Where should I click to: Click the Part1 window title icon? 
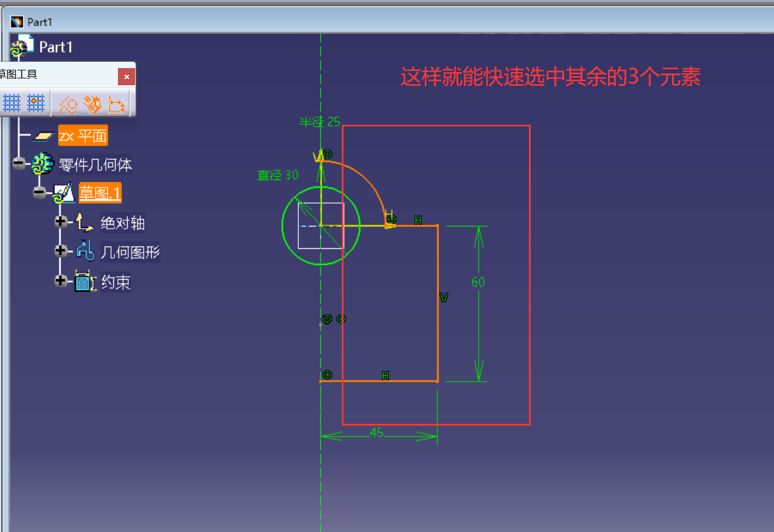click(17, 22)
